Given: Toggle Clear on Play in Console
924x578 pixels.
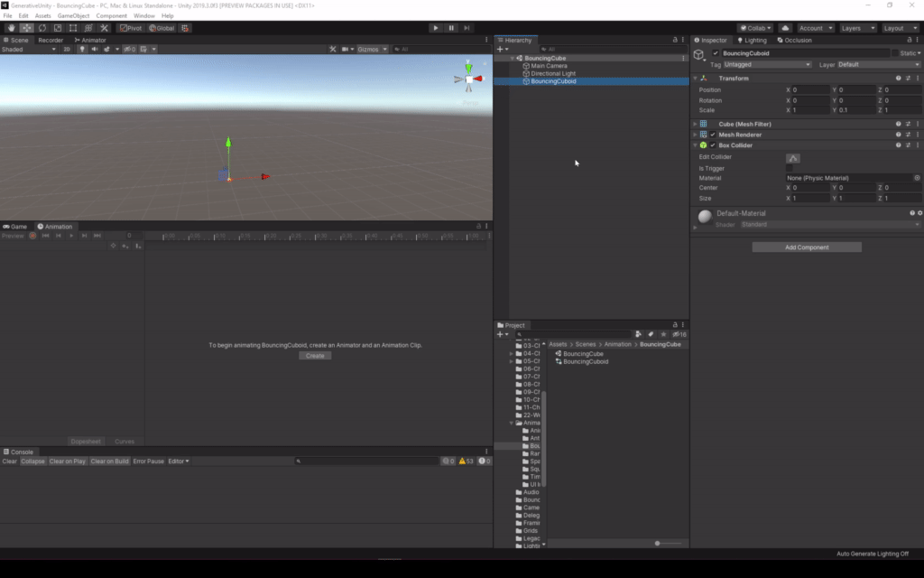Looking at the screenshot, I should point(67,461).
